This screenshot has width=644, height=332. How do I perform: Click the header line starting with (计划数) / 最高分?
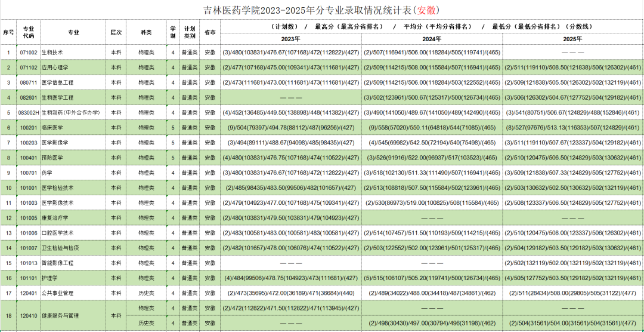point(432,26)
